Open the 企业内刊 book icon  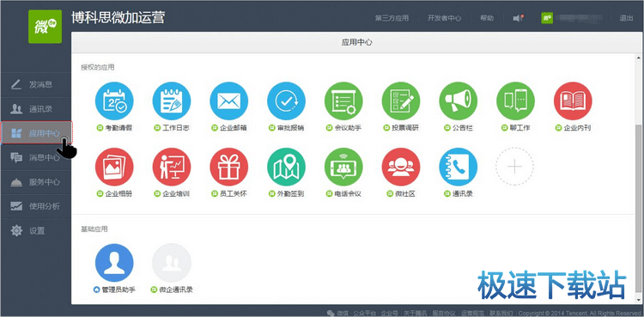click(x=573, y=101)
